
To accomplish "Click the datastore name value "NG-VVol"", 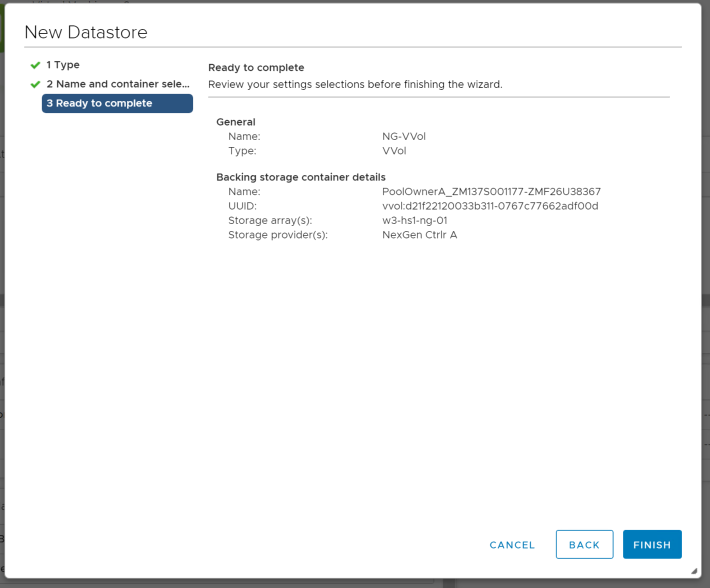I will 405,136.
